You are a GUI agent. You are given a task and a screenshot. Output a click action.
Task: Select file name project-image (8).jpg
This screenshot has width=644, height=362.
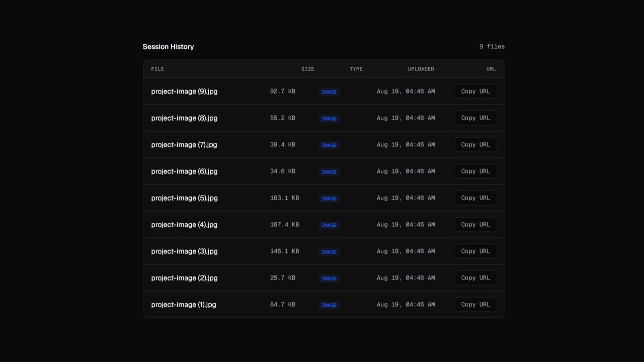tap(184, 118)
